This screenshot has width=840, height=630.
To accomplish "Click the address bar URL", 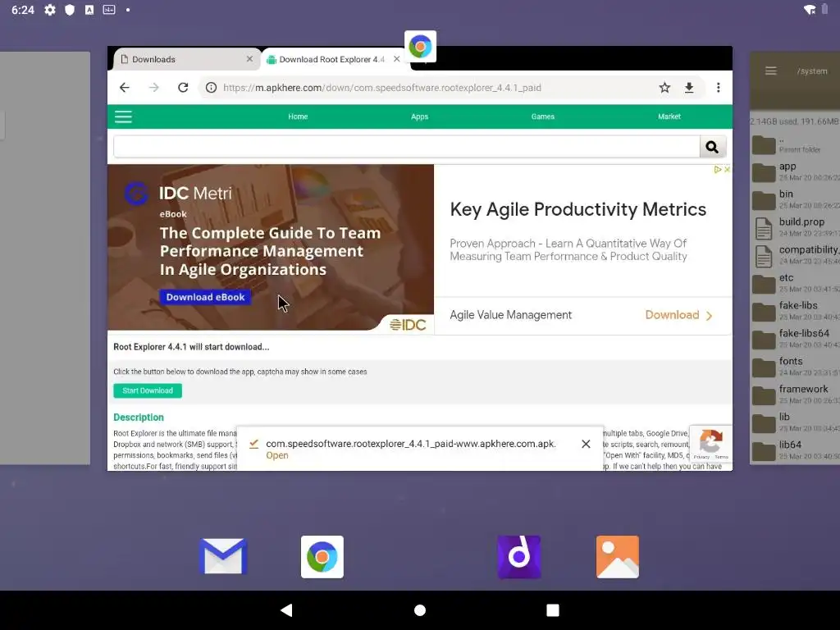I will tap(382, 87).
